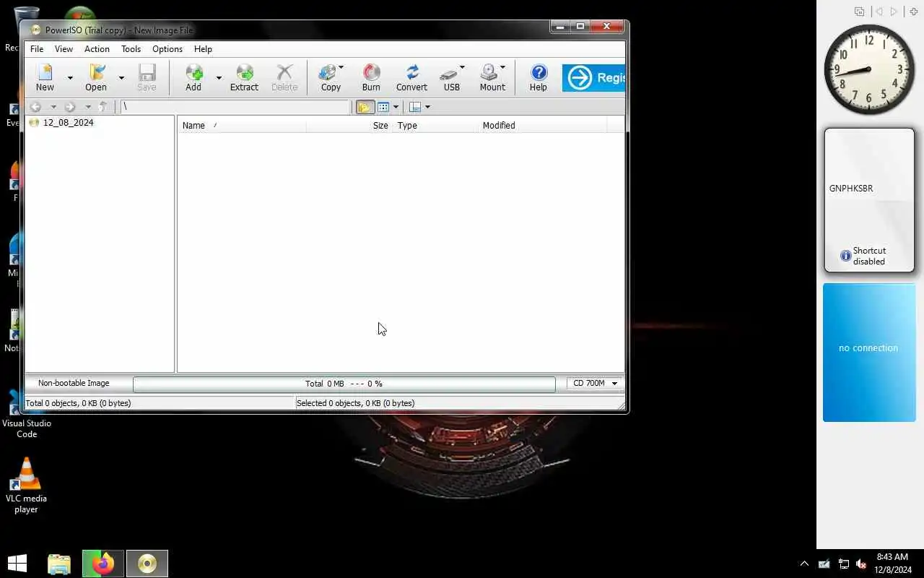The width and height of the screenshot is (924, 578).
Task: Click the Copy disc toolbar icon
Action: [331, 77]
